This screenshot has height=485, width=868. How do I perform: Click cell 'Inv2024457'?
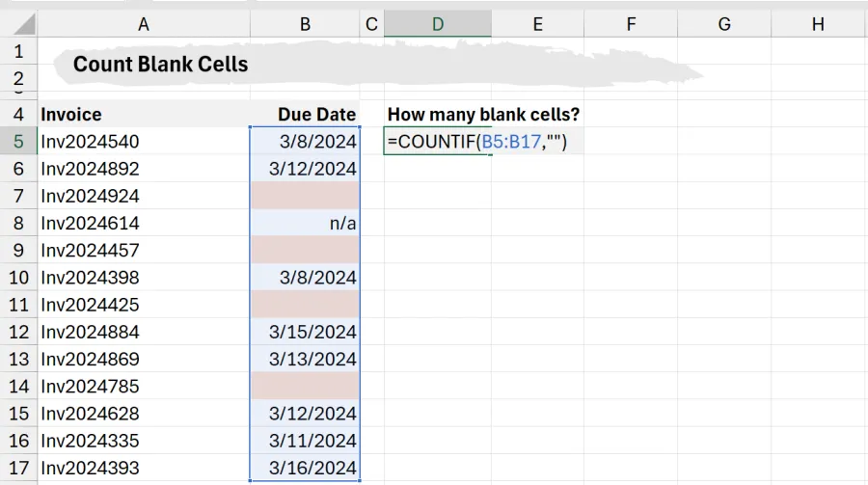tap(144, 250)
